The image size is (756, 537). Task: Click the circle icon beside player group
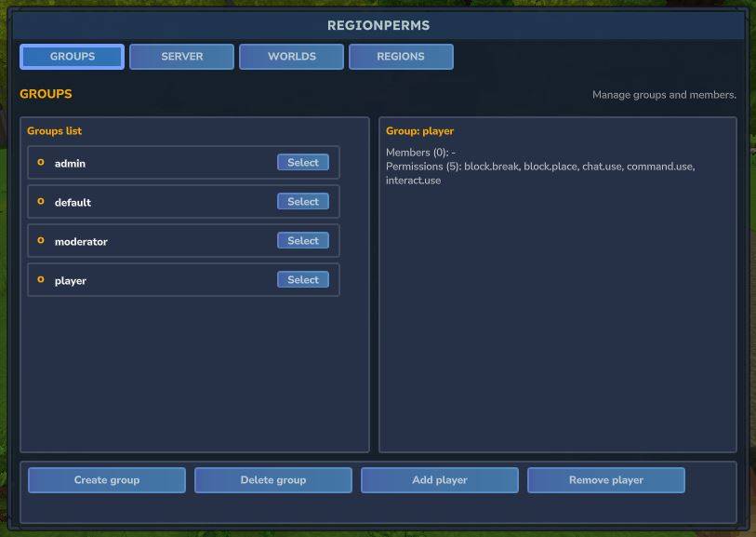coord(41,280)
